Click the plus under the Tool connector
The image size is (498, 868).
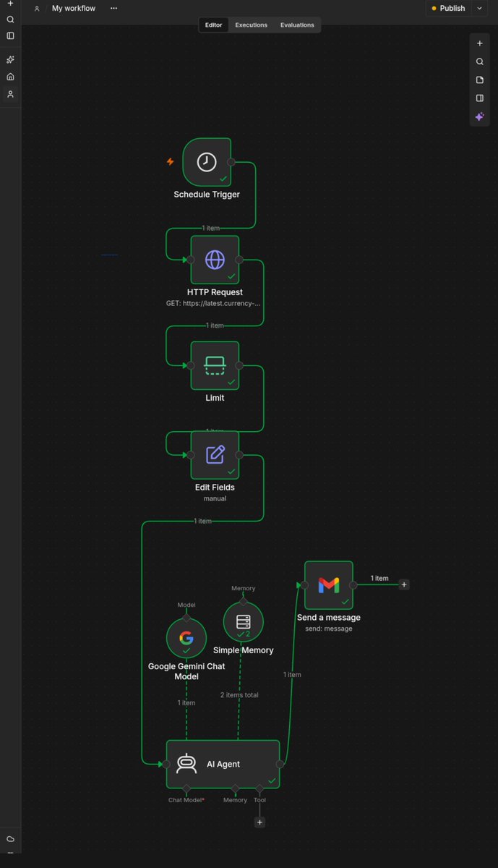[260, 822]
